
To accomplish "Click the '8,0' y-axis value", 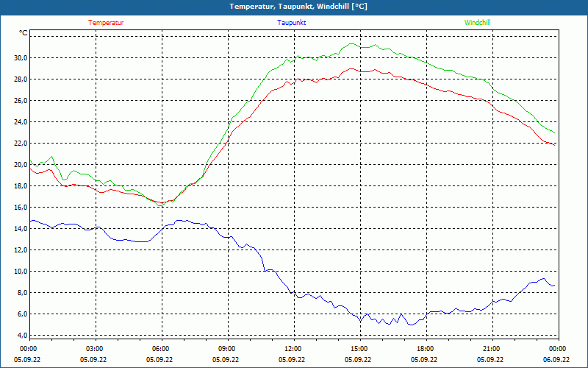I will (x=22, y=293).
